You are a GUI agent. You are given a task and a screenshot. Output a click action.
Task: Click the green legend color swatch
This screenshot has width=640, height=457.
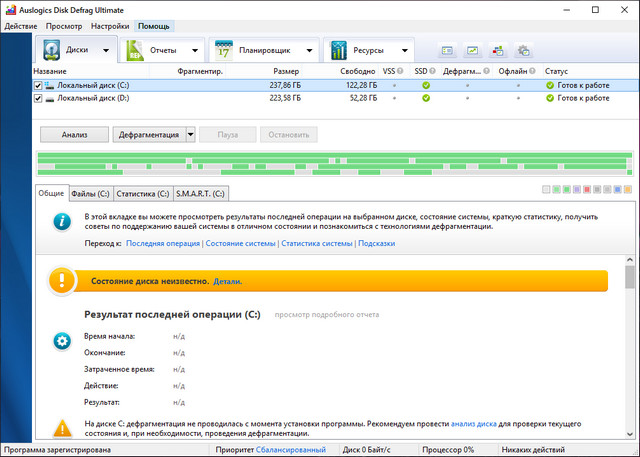565,189
